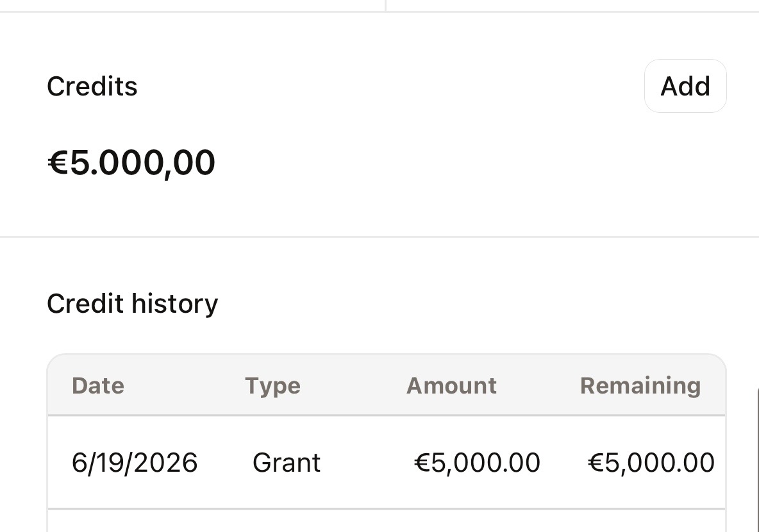Select the Credits section heading

point(92,87)
